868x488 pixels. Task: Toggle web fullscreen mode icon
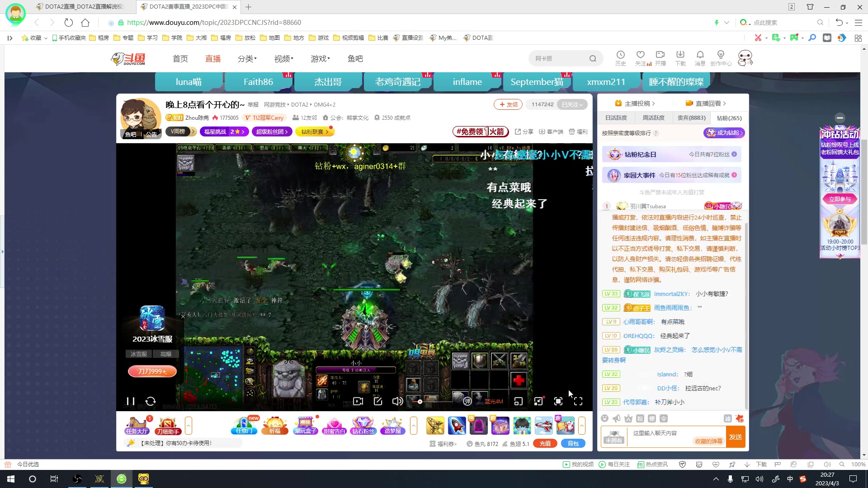[x=558, y=401]
